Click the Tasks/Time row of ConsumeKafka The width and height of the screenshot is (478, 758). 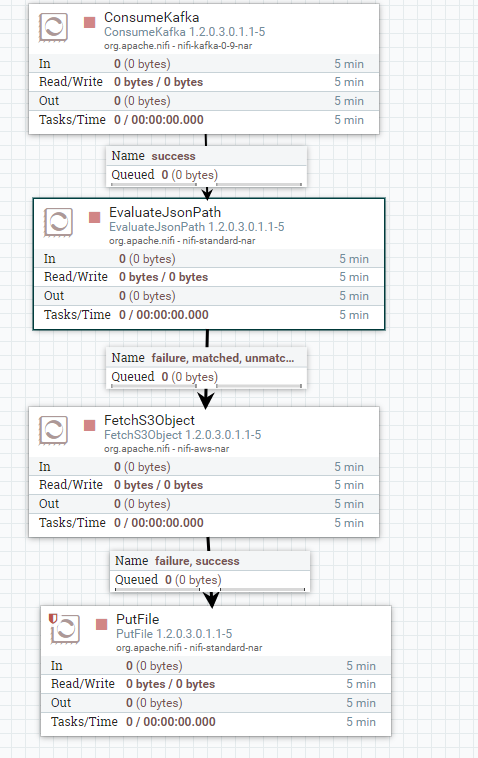tap(204, 120)
